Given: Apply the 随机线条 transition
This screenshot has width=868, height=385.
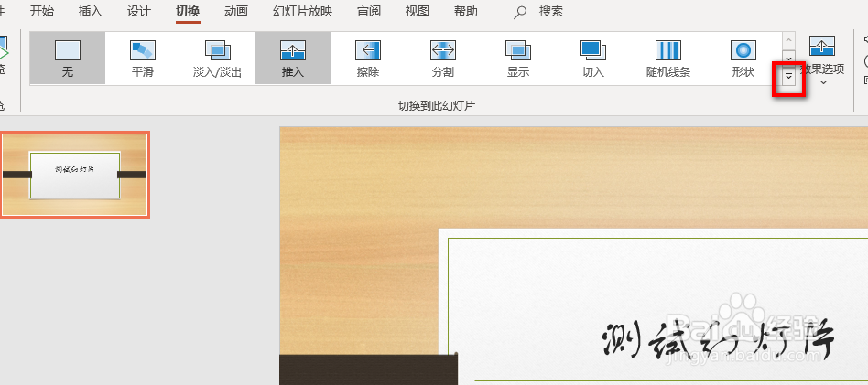Looking at the screenshot, I should click(668, 59).
